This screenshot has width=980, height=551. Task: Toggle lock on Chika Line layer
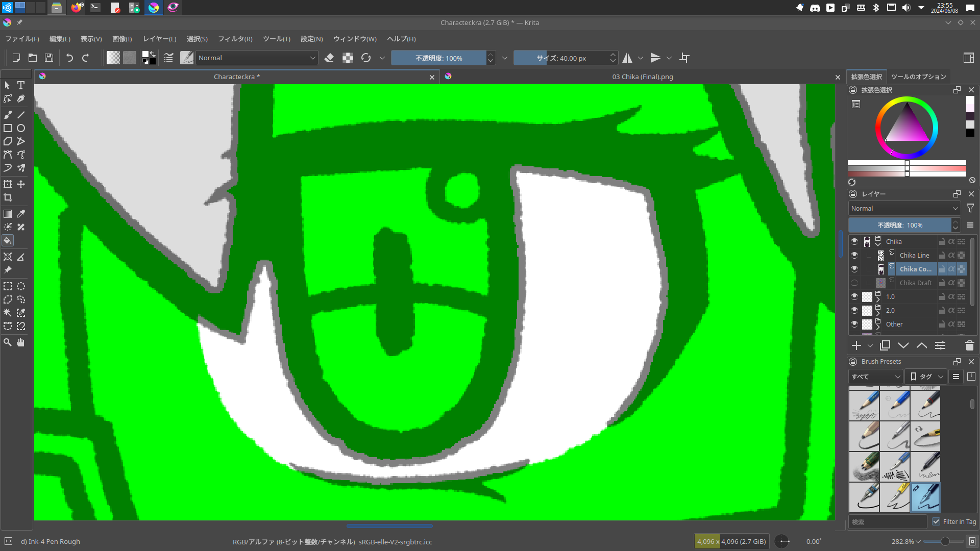click(x=942, y=255)
